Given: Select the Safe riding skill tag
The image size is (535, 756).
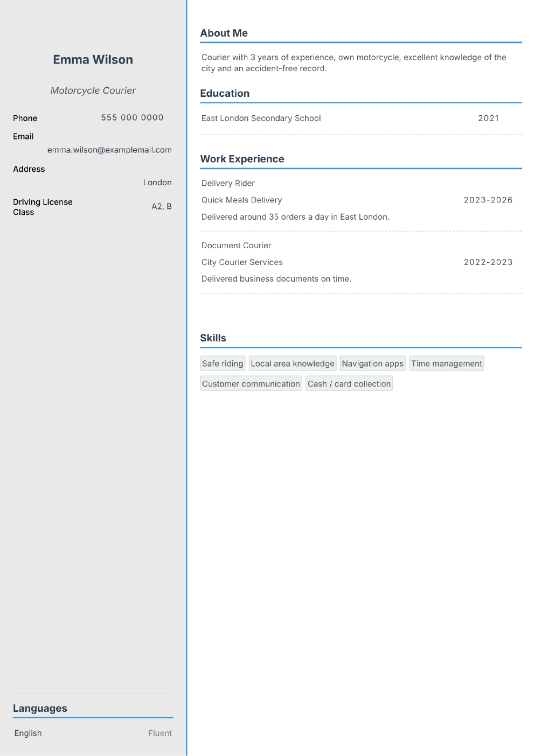Looking at the screenshot, I should click(223, 363).
